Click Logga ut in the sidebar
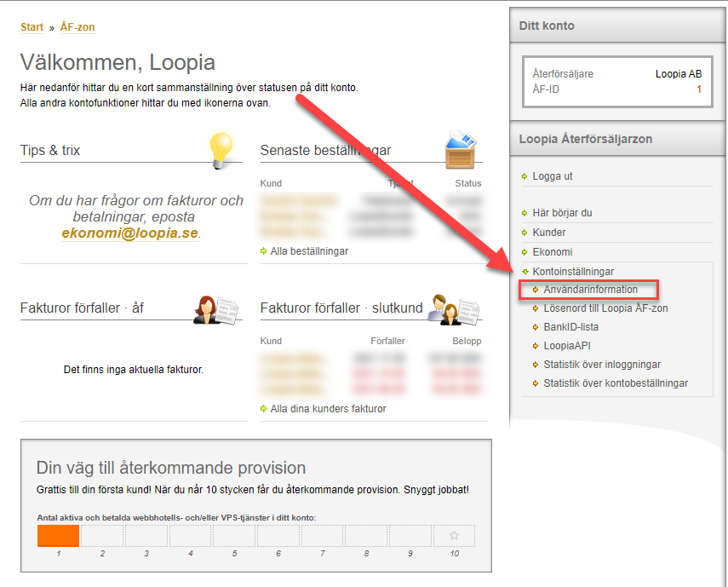 tap(553, 176)
